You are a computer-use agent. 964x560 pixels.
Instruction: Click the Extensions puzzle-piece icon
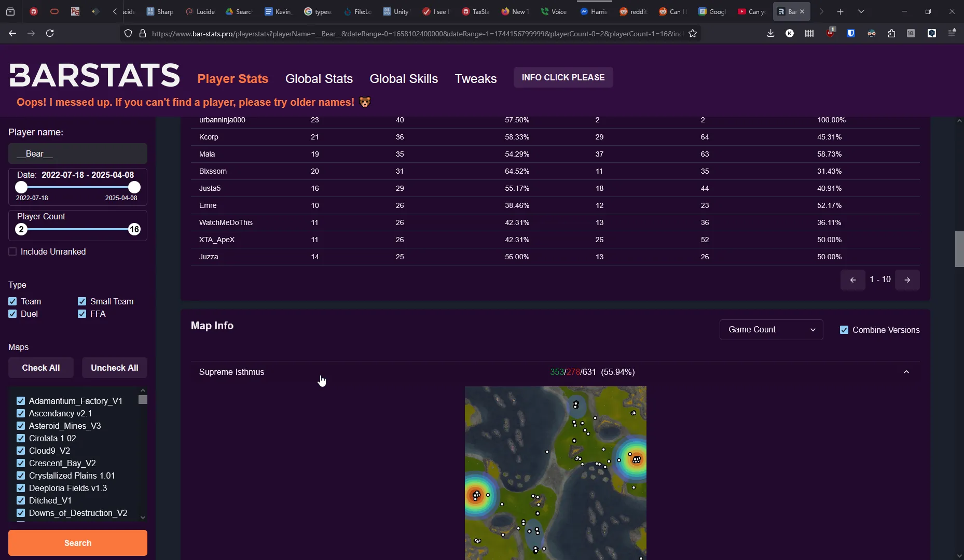pos(891,33)
